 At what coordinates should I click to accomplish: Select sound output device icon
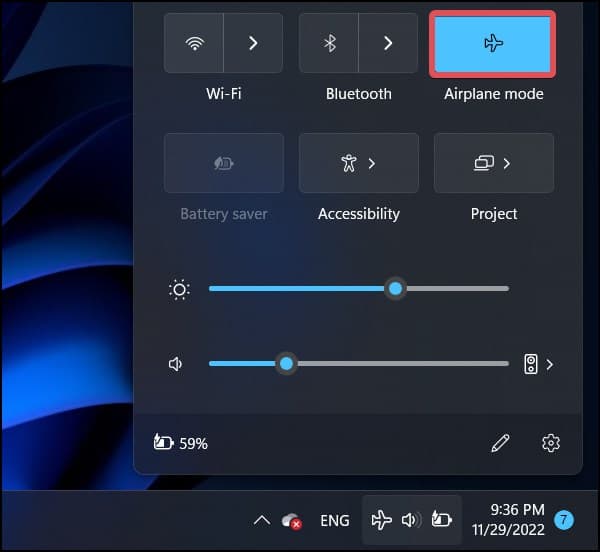pyautogui.click(x=531, y=364)
